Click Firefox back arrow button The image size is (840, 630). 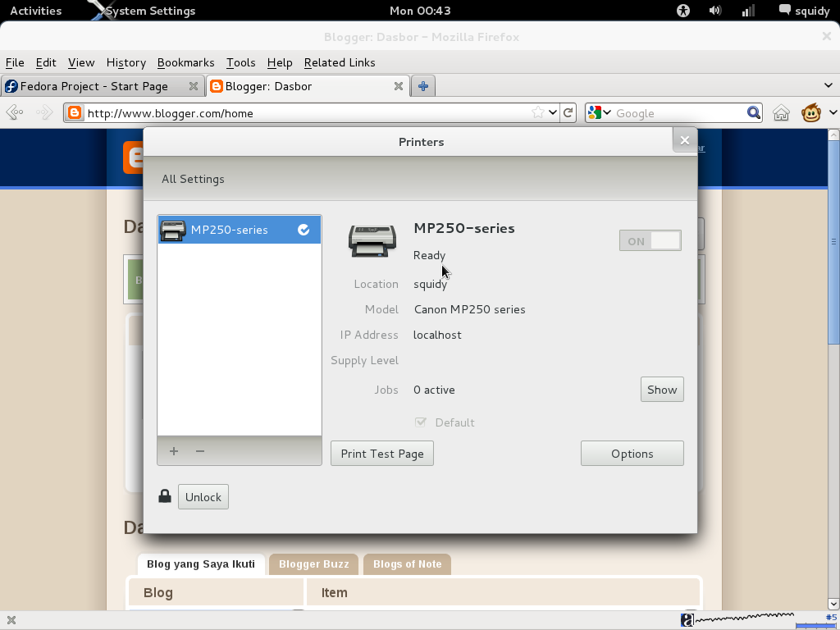(x=15, y=112)
